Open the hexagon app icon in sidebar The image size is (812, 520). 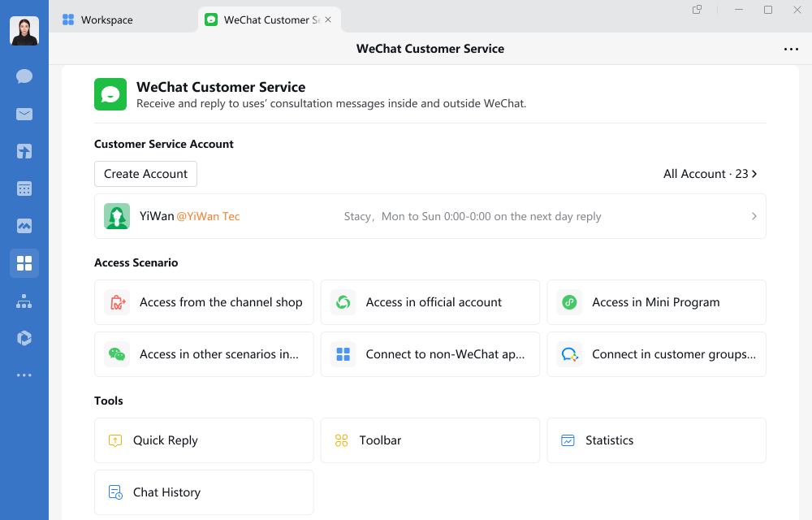[24, 338]
